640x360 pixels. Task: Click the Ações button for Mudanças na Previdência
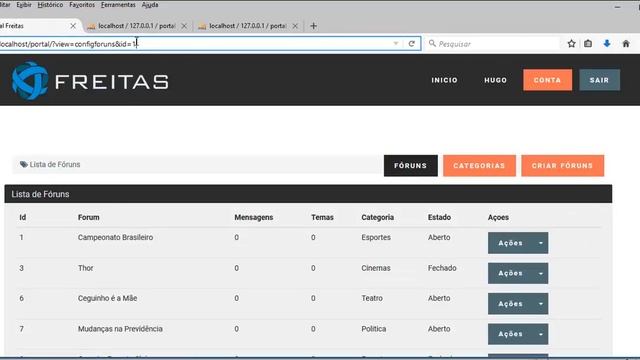tap(511, 334)
